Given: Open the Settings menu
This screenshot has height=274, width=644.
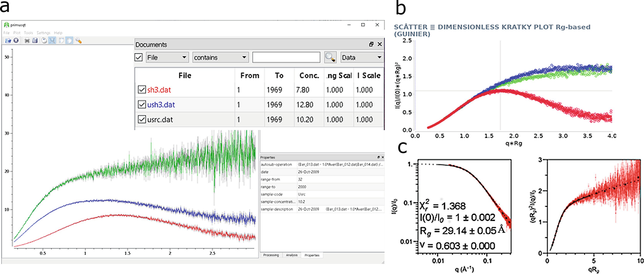Looking at the screenshot, I should coord(43,33).
